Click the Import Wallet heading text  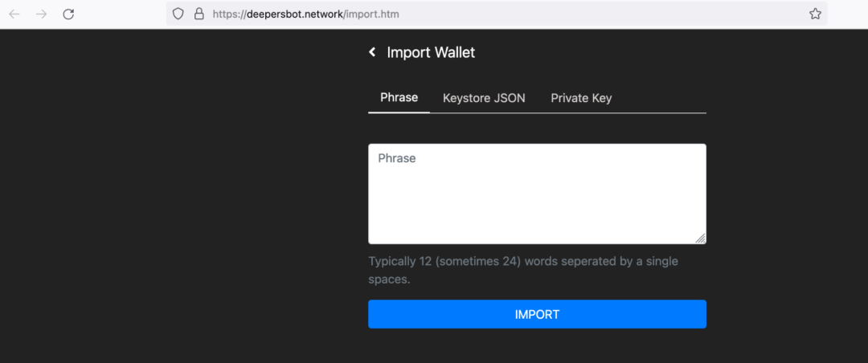(x=431, y=52)
